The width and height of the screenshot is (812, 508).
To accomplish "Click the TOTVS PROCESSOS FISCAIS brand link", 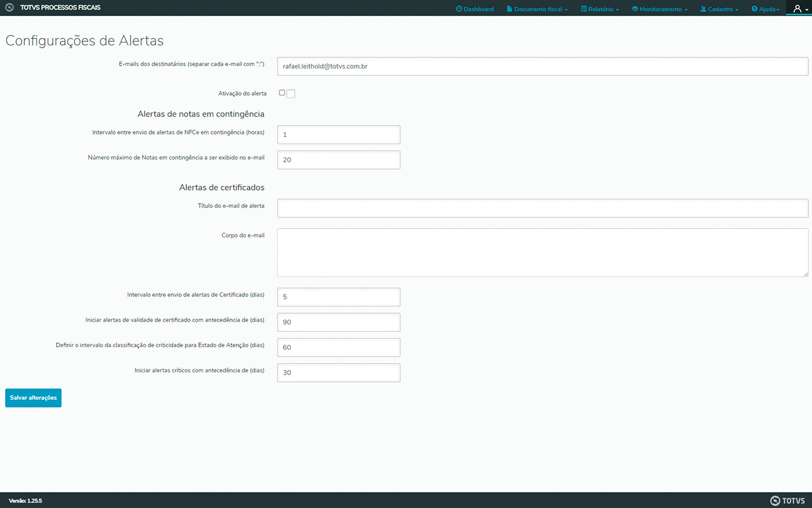I will [60, 8].
